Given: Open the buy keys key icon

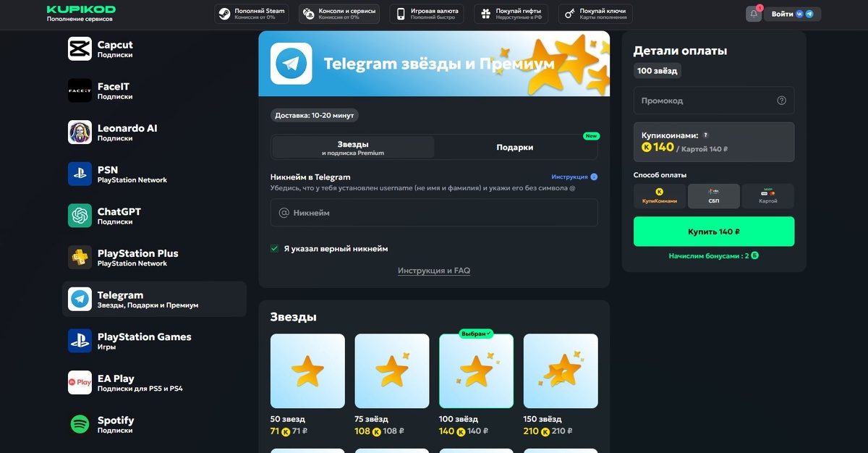Looking at the screenshot, I should click(570, 14).
